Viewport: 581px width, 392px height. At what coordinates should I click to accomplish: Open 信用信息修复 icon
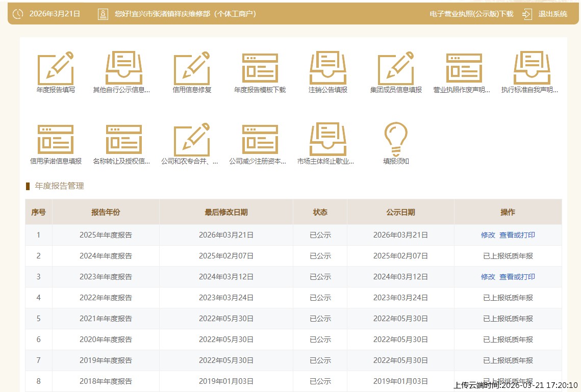[x=192, y=68]
